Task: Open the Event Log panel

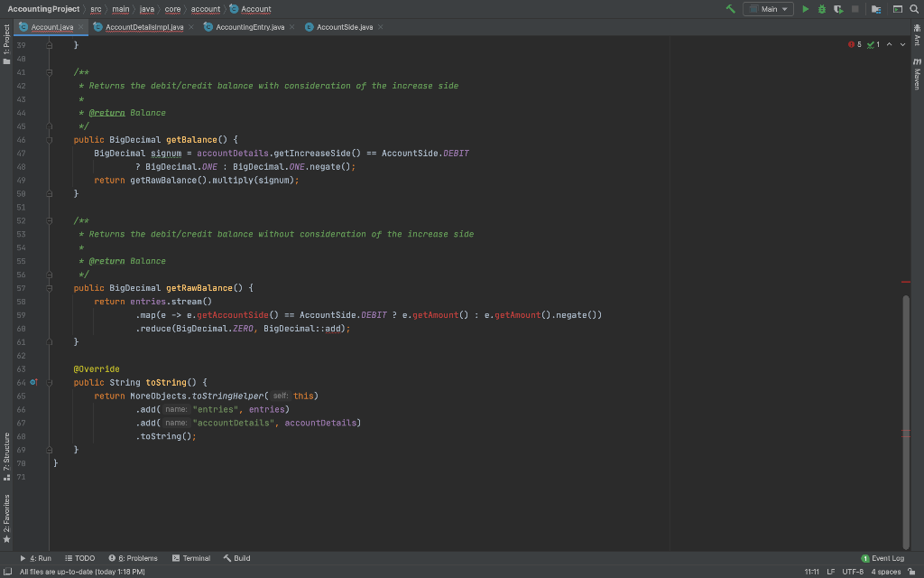Action: point(882,558)
